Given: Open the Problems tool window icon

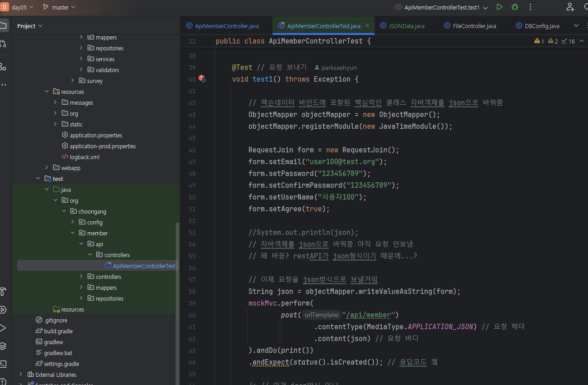Looking at the screenshot, I should (x=3, y=381).
